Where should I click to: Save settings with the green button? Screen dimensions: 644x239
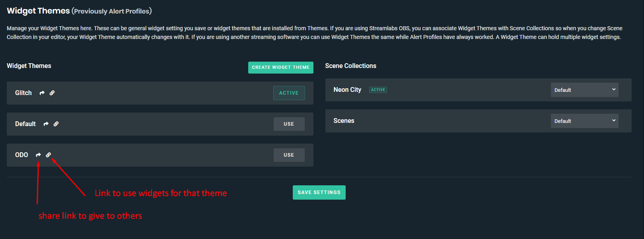click(x=319, y=192)
